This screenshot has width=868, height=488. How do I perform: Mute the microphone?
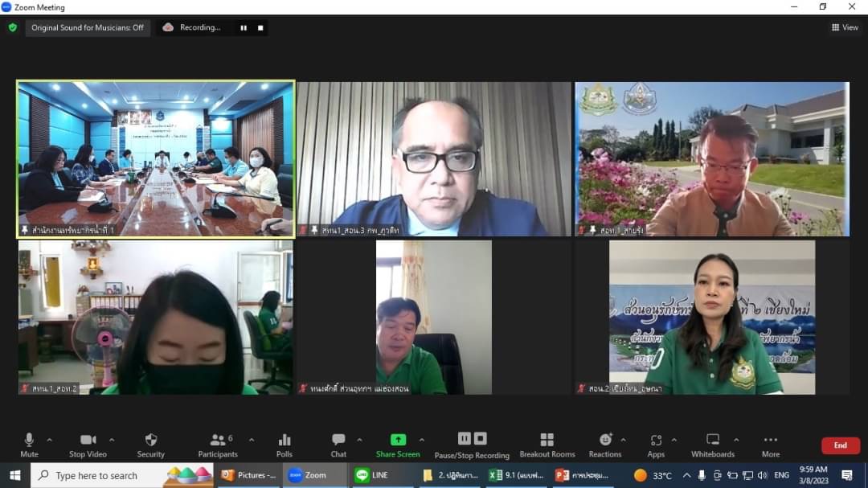[x=29, y=445]
